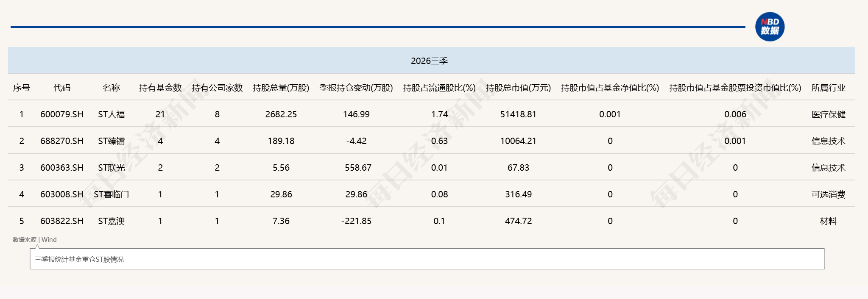
Task: Click the market value 51418.81
Action: (518, 114)
